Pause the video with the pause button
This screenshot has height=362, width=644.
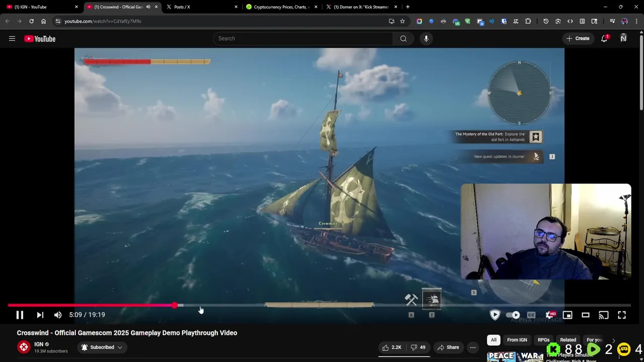point(20,315)
